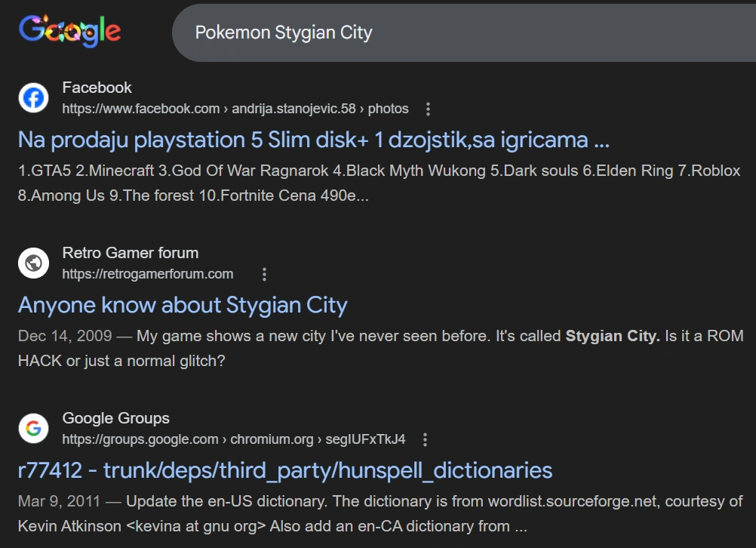This screenshot has width=756, height=548.
Task: Click the GTA5 Minecraft games list snippet
Action: [x=379, y=183]
